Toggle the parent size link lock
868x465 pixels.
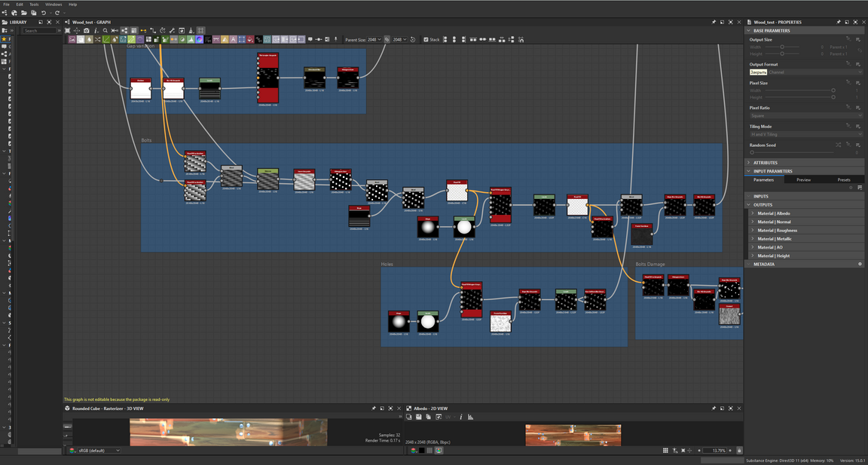tap(387, 39)
